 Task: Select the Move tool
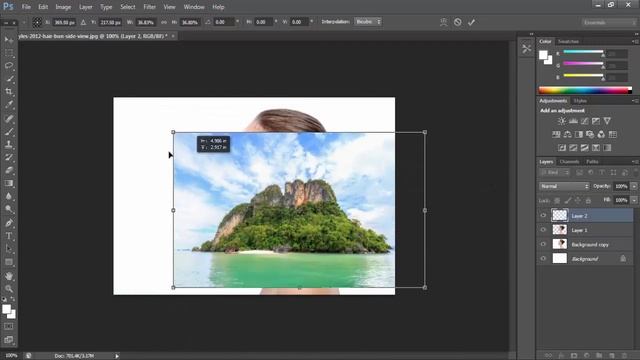(9, 39)
